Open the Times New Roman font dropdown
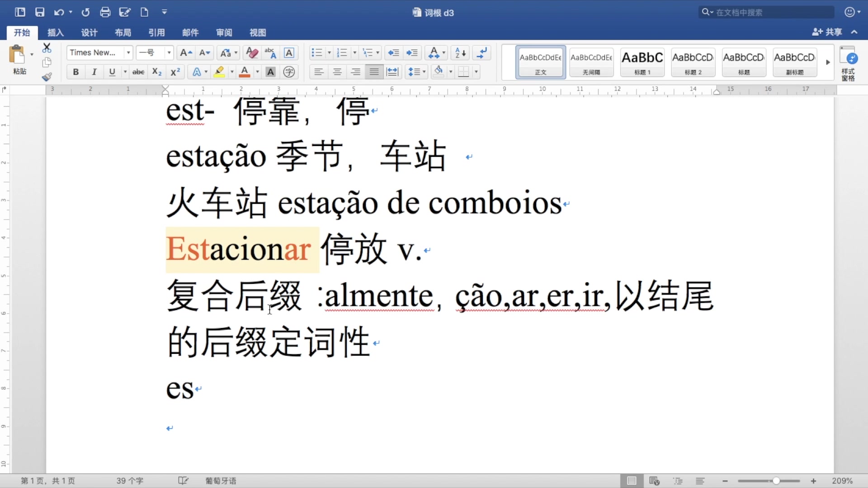 click(x=128, y=53)
